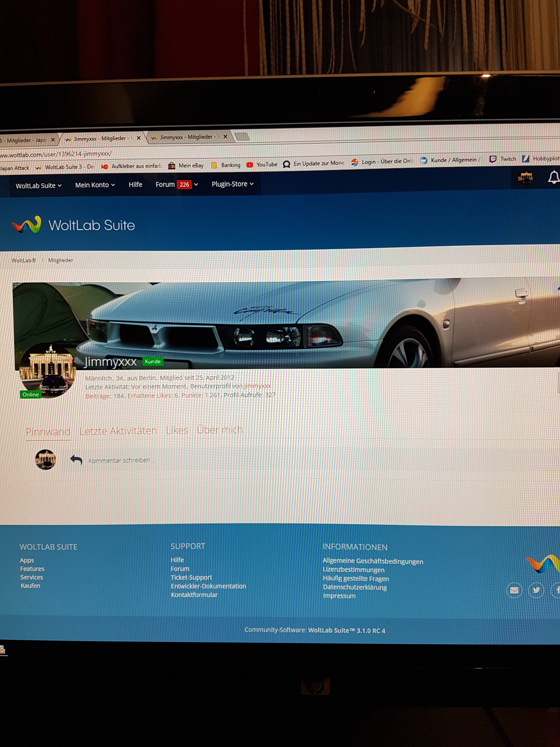The height and width of the screenshot is (747, 560).
Task: Open the Hilfe link in footer Support
Action: 177,560
